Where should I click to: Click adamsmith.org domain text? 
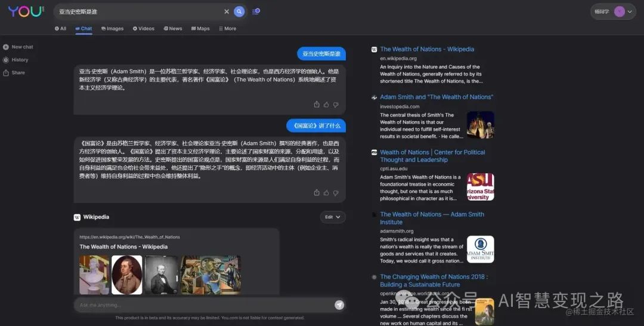coord(397,231)
